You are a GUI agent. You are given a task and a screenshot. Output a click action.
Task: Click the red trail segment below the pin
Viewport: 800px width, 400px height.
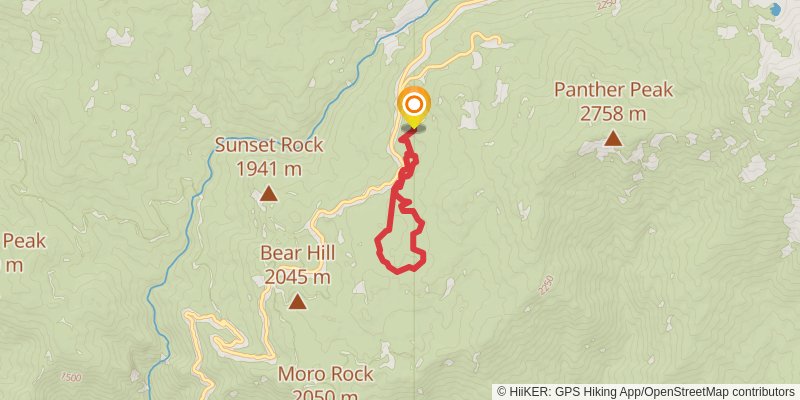(x=410, y=148)
